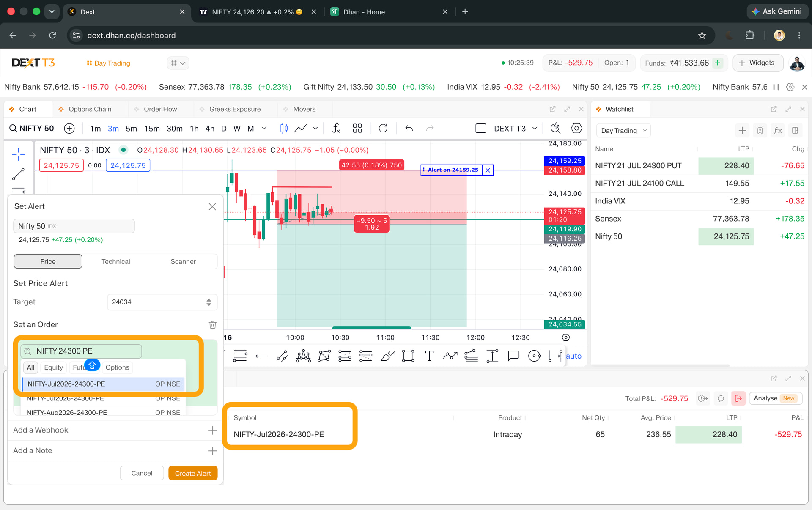Expand Add a Webhook section
Viewport: 812px width, 510px height.
212,430
